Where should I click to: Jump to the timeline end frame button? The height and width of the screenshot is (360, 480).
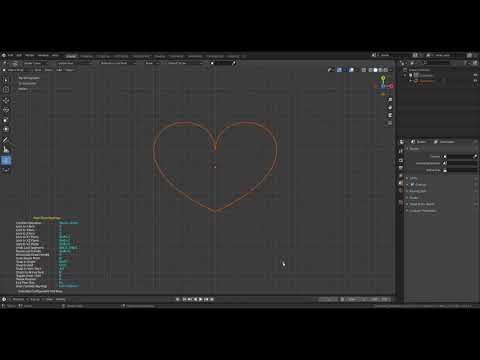212,299
